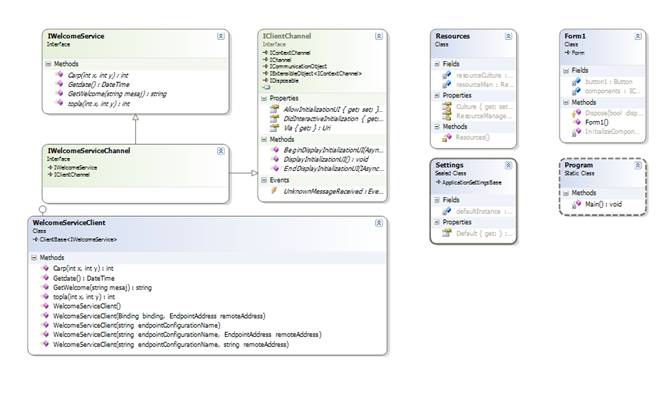Click the lollipop connector above WelcomeServiceClient

tap(42, 207)
